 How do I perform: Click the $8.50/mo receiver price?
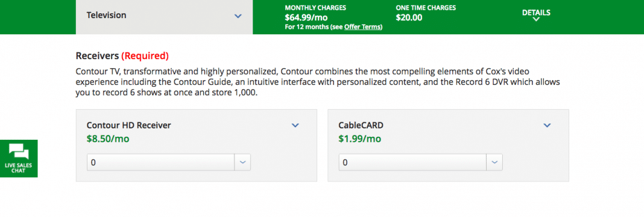click(x=108, y=139)
